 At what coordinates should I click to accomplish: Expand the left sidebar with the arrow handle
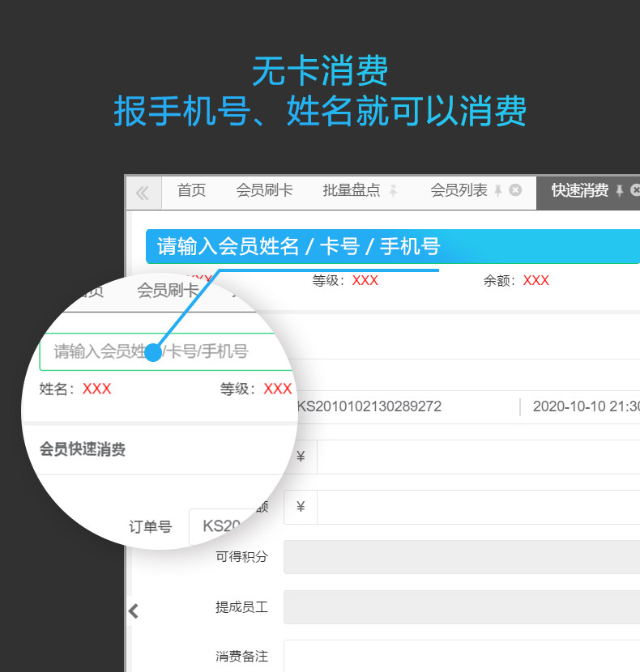click(x=134, y=610)
